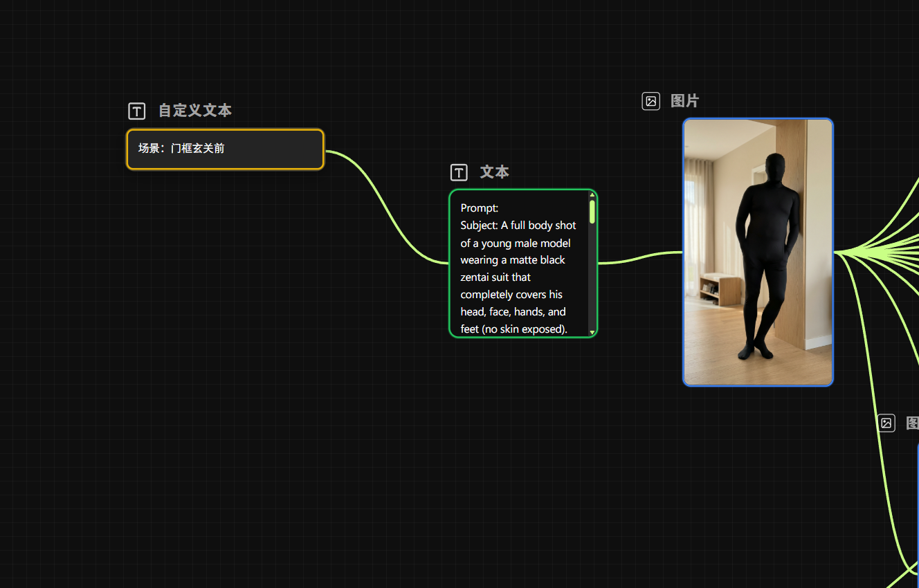Click the image icon beside 图片 label
The height and width of the screenshot is (588, 919).
click(x=650, y=101)
